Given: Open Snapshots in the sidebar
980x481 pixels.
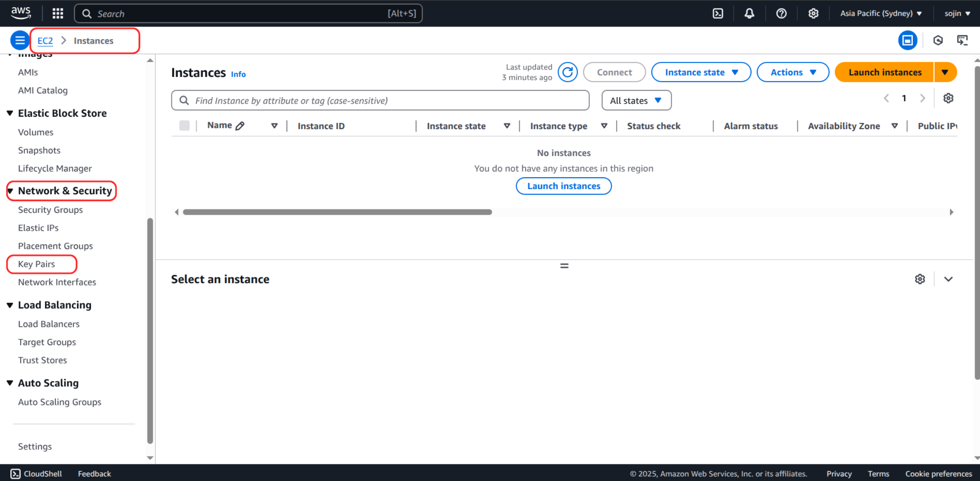Looking at the screenshot, I should point(39,151).
